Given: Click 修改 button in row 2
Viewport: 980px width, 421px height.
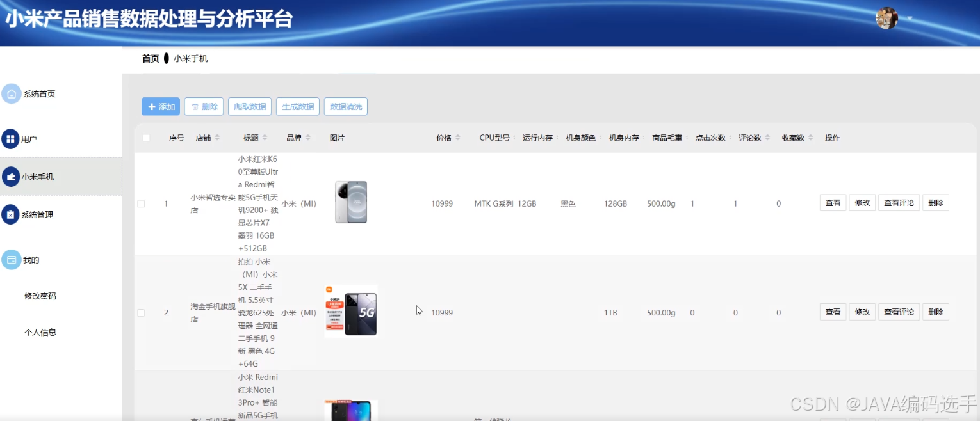Looking at the screenshot, I should (x=862, y=312).
